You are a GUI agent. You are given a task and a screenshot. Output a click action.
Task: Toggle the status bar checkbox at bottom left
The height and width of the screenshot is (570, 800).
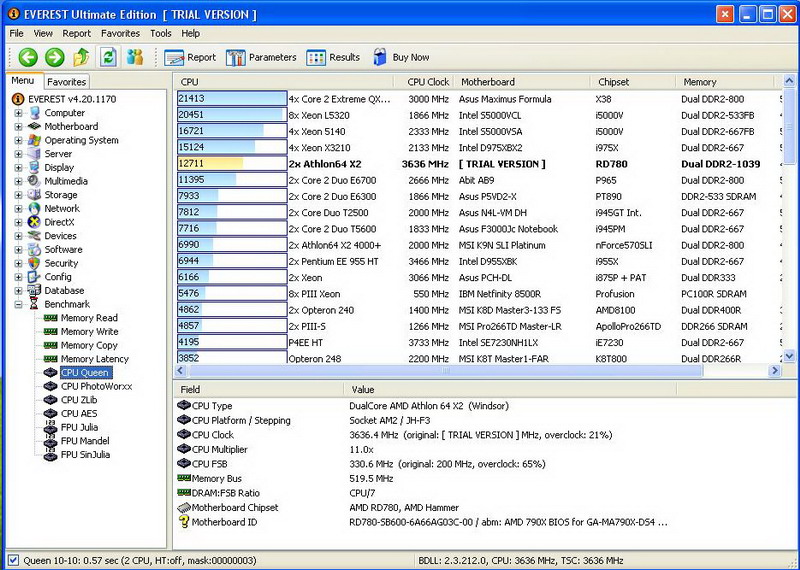pos(13,560)
